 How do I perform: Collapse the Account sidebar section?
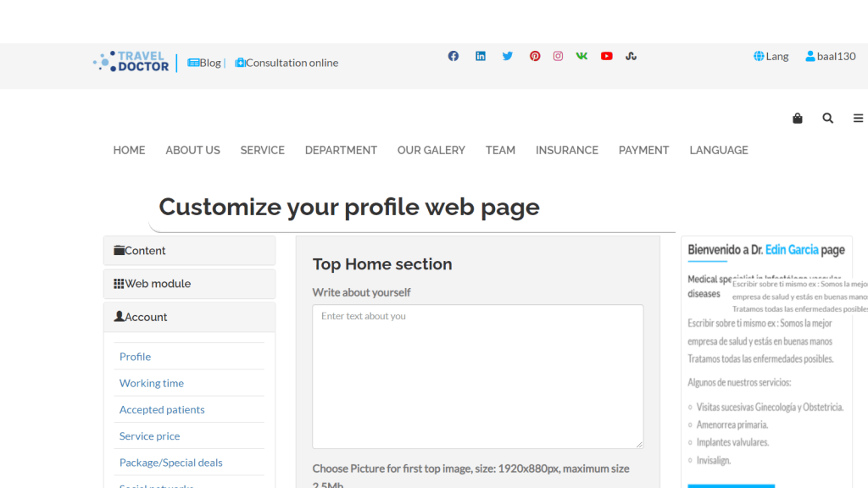coord(189,317)
